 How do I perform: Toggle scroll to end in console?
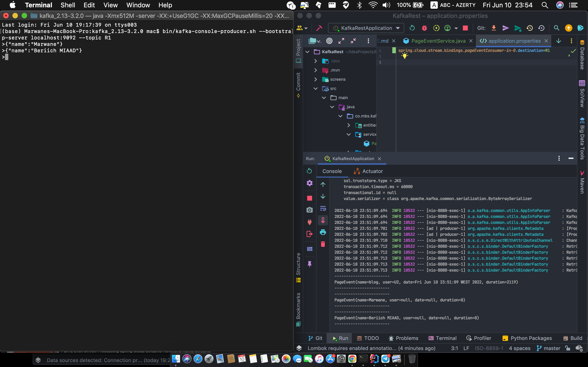coord(323,220)
